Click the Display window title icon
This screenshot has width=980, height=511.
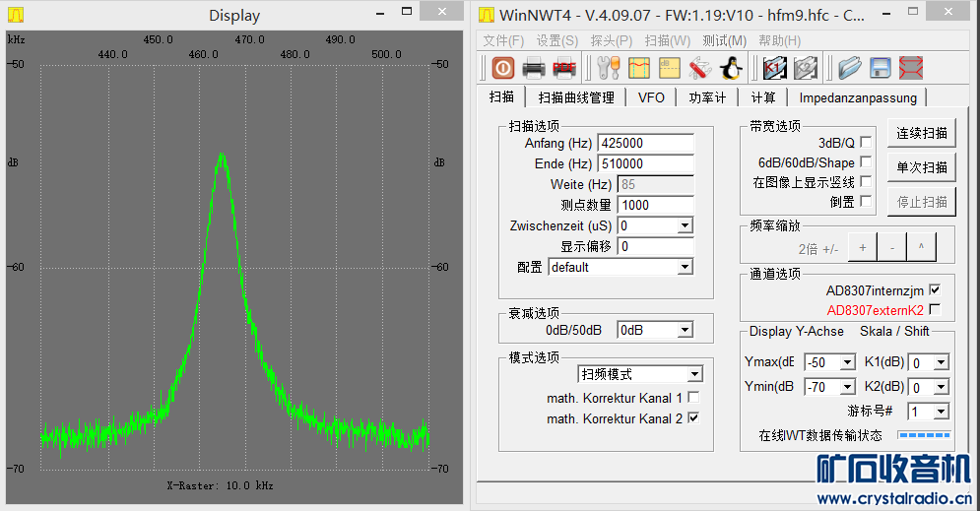16,15
